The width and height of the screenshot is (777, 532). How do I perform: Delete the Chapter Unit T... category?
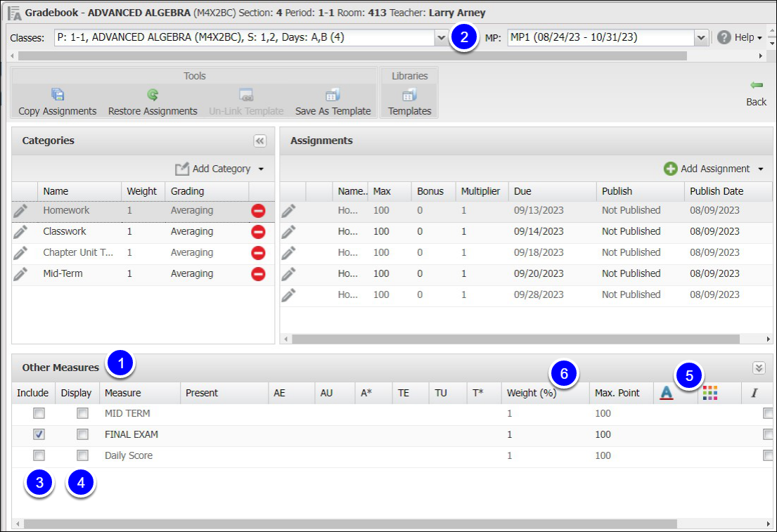(x=258, y=253)
